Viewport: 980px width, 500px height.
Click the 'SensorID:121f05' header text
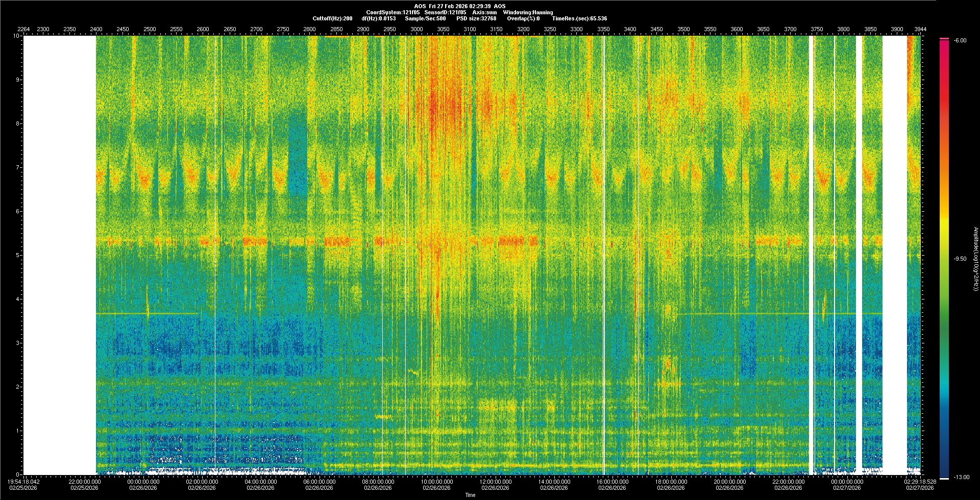pyautogui.click(x=445, y=12)
